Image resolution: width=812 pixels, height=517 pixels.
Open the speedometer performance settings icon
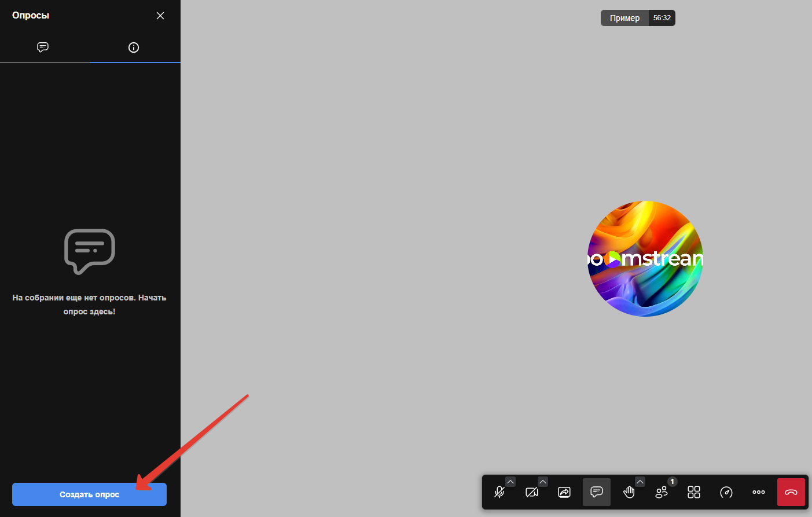(x=726, y=492)
